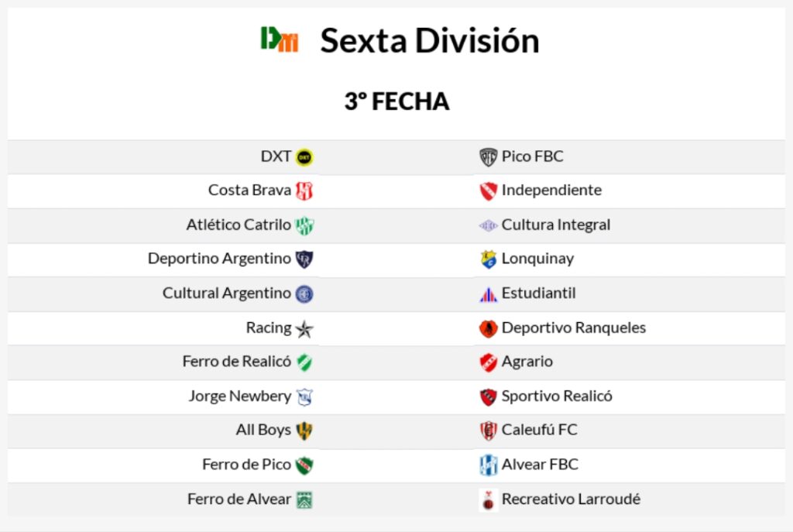The height and width of the screenshot is (532, 793).
Task: Open the Deportino Argentino team link
Action: (219, 259)
